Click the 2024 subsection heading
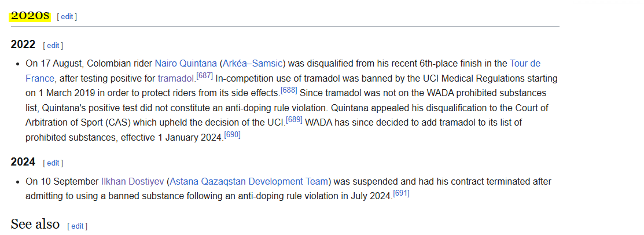The height and width of the screenshot is (235, 644). coord(23,162)
